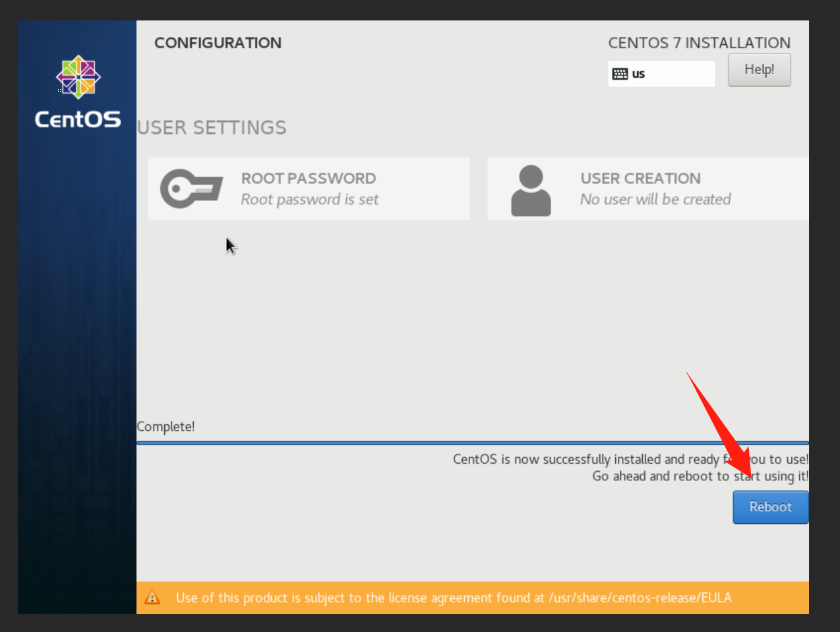The height and width of the screenshot is (632, 840).
Task: Click the CentOS wordmark text in sidebar
Action: pos(78,119)
